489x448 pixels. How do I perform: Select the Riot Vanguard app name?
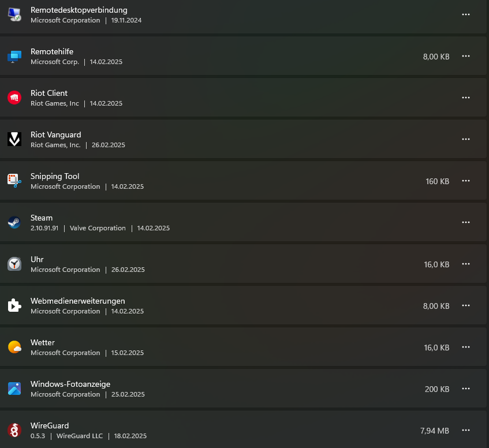pyautogui.click(x=56, y=135)
